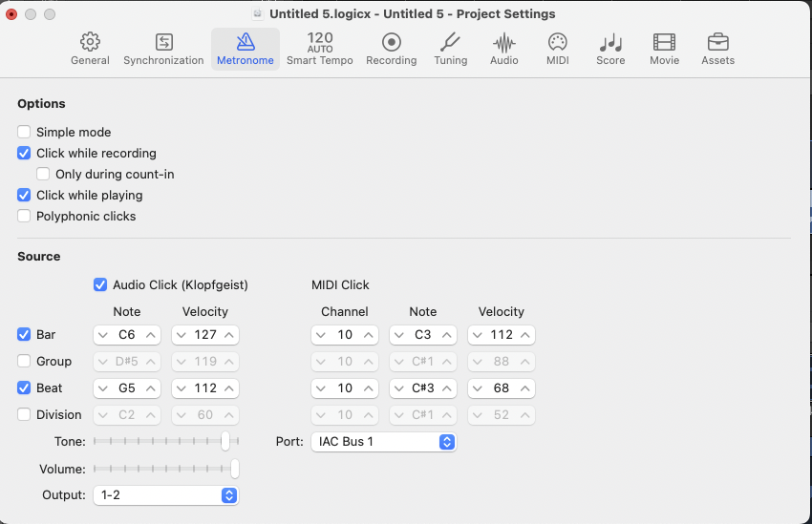Screen dimensions: 812x524
Task: Open the Output 1-2 dropdown
Action: coord(165,495)
